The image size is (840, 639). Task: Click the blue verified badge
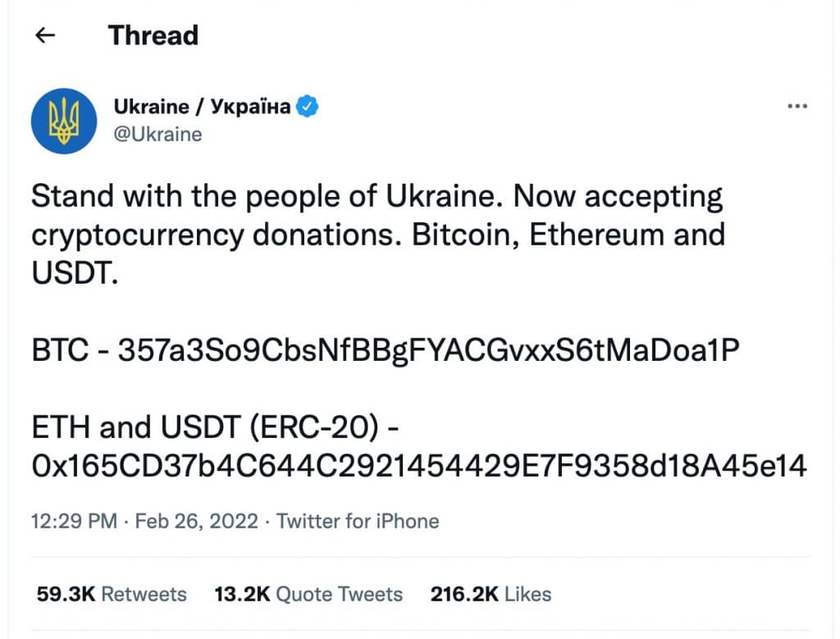[308, 106]
